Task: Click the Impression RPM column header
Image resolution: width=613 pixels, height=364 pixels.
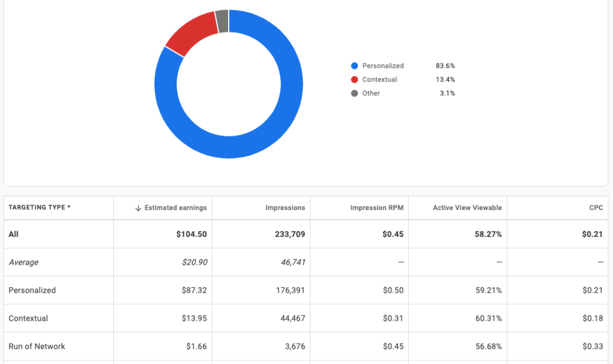Action: (377, 208)
